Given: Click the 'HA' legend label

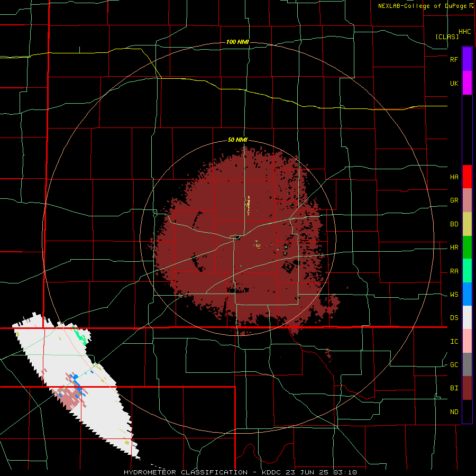Looking at the screenshot, I should 454,177.
